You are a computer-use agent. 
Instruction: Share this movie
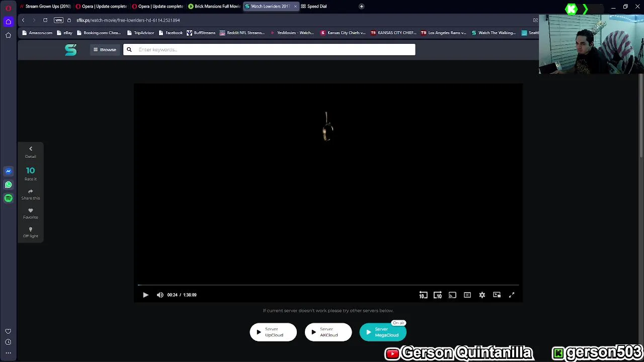tap(31, 195)
